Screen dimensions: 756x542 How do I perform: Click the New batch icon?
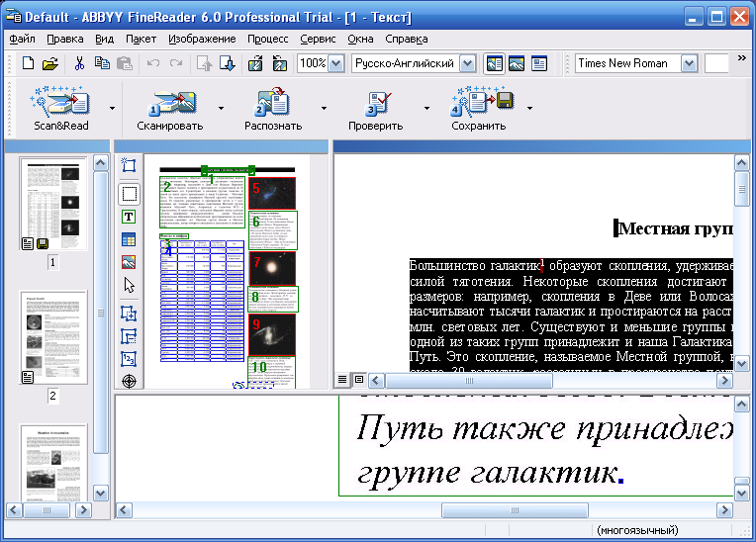click(28, 63)
